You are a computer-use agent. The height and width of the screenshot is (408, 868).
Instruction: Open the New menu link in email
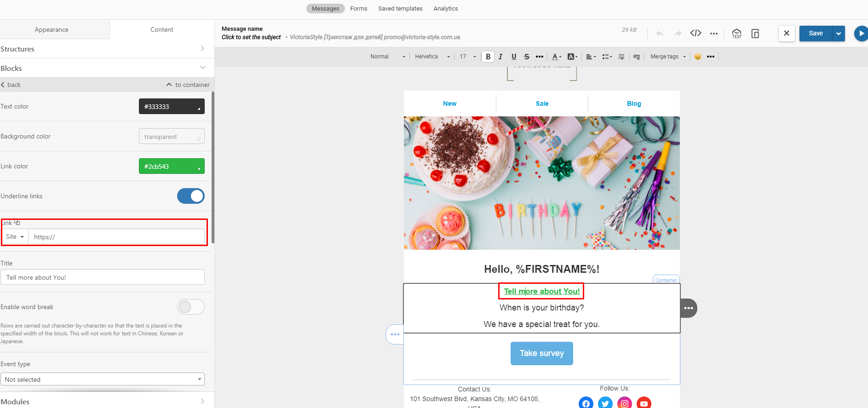pos(450,103)
